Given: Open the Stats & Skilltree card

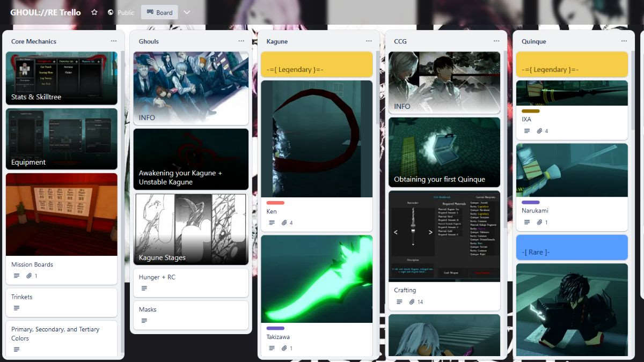Looking at the screenshot, I should coord(61,78).
